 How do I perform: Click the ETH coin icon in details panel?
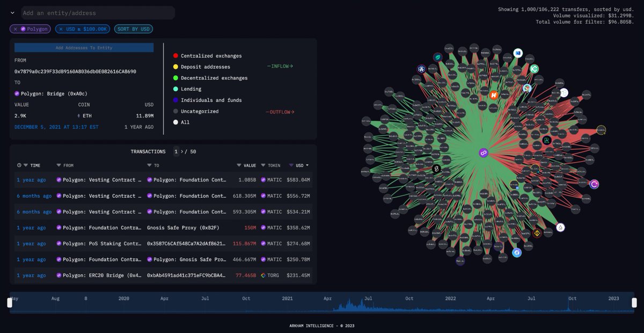click(x=80, y=115)
